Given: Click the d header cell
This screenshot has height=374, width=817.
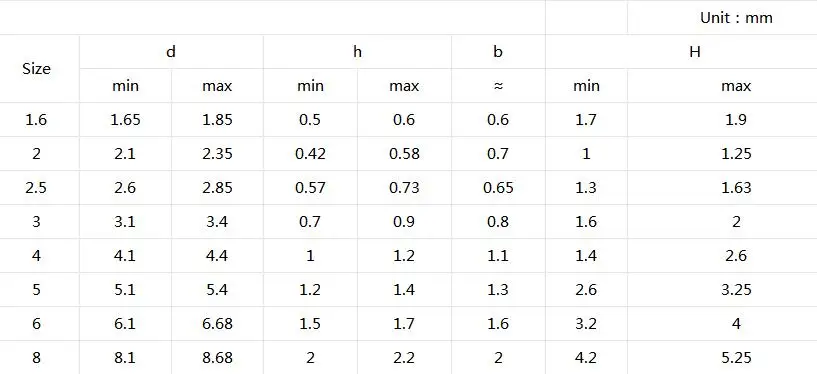Looking at the screenshot, I should [171, 52].
